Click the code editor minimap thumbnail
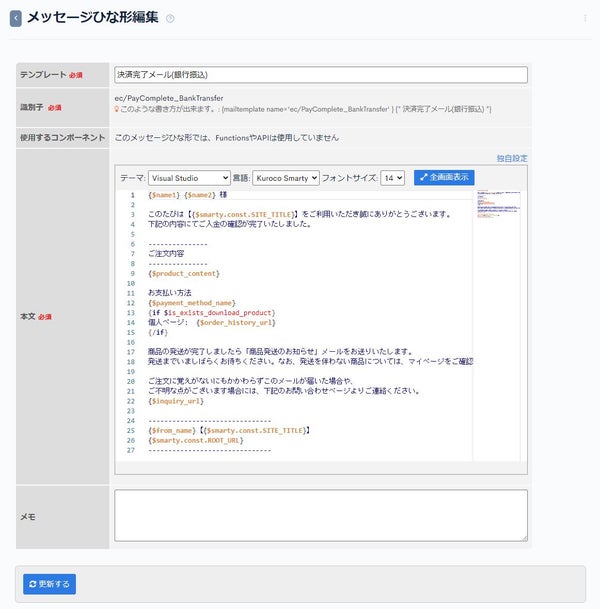The width and height of the screenshot is (600, 609). click(x=498, y=204)
